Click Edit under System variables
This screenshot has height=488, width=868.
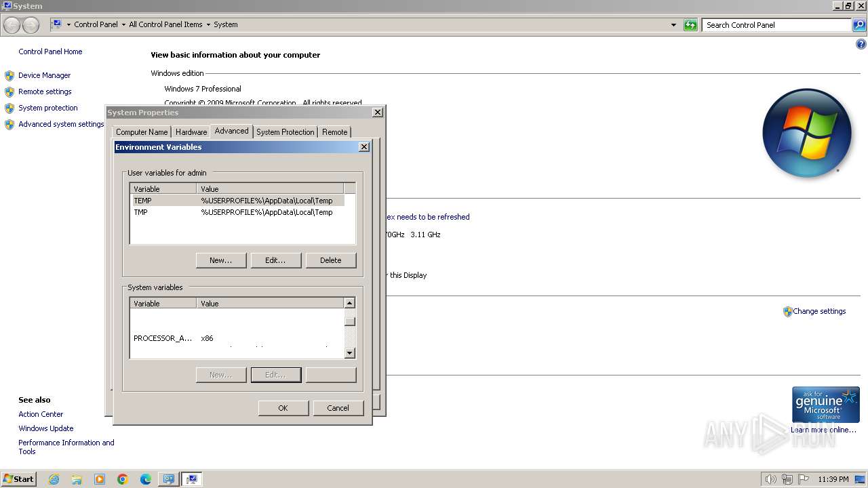[x=276, y=375]
